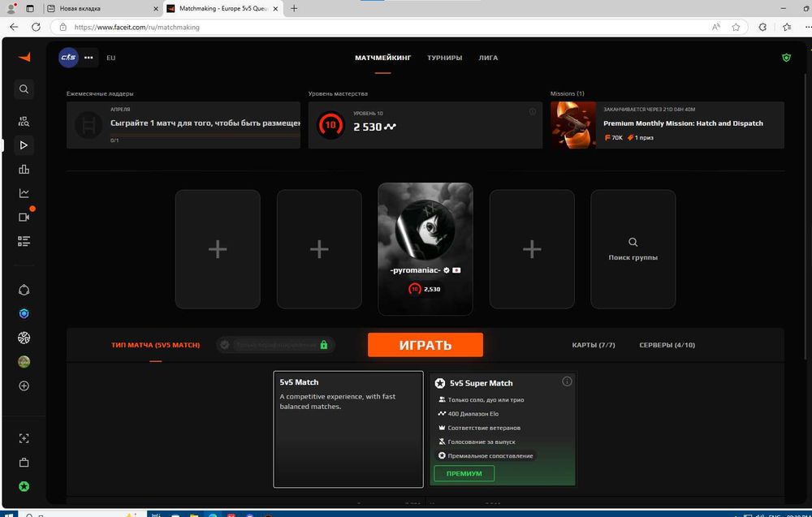
Task: Open the monthly ladder card
Action: point(184,125)
